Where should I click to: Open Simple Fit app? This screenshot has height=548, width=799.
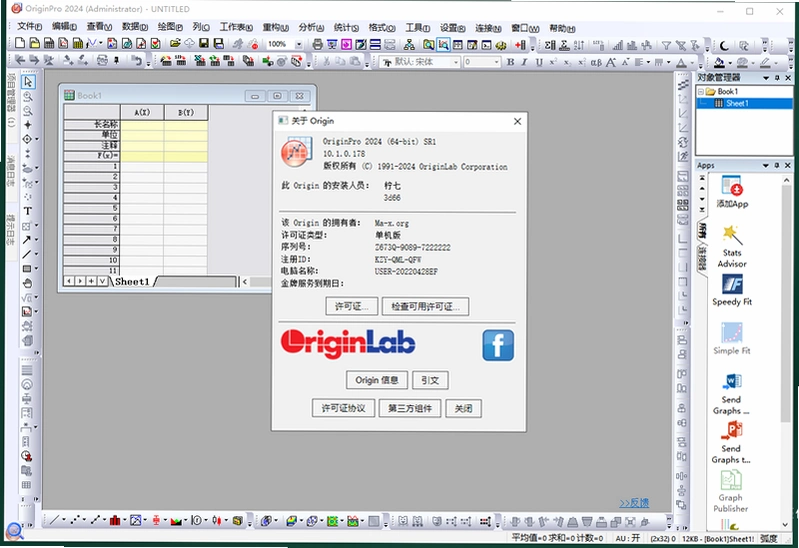coord(732,338)
